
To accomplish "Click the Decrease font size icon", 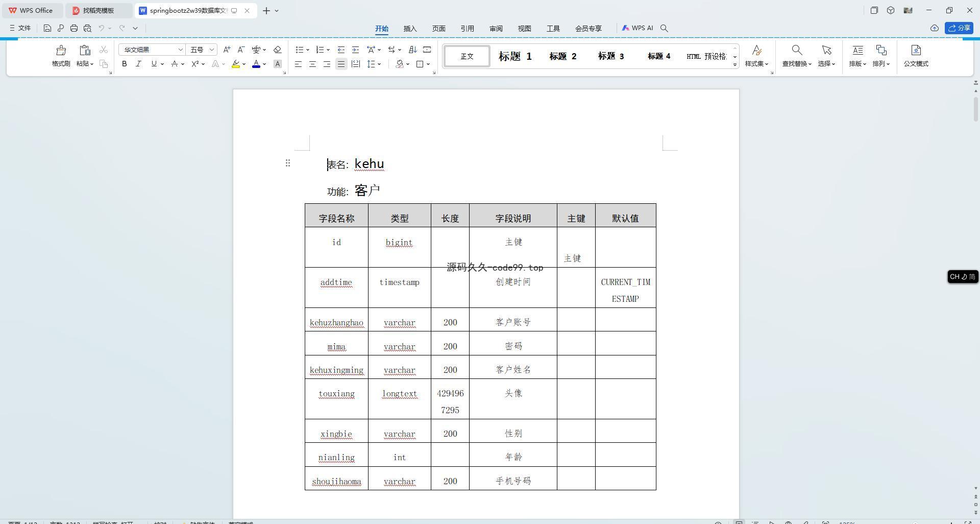I will (241, 50).
